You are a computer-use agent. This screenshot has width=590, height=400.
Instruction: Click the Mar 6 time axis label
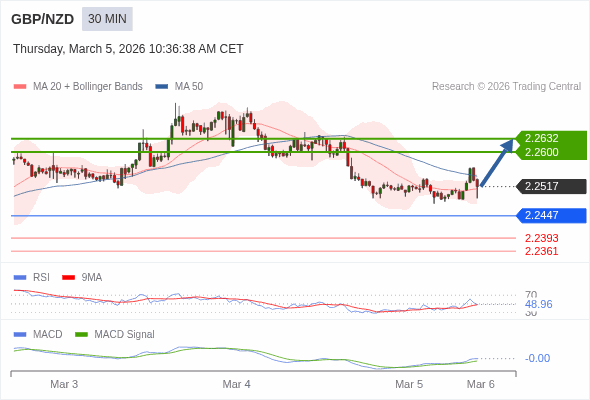coord(481,384)
